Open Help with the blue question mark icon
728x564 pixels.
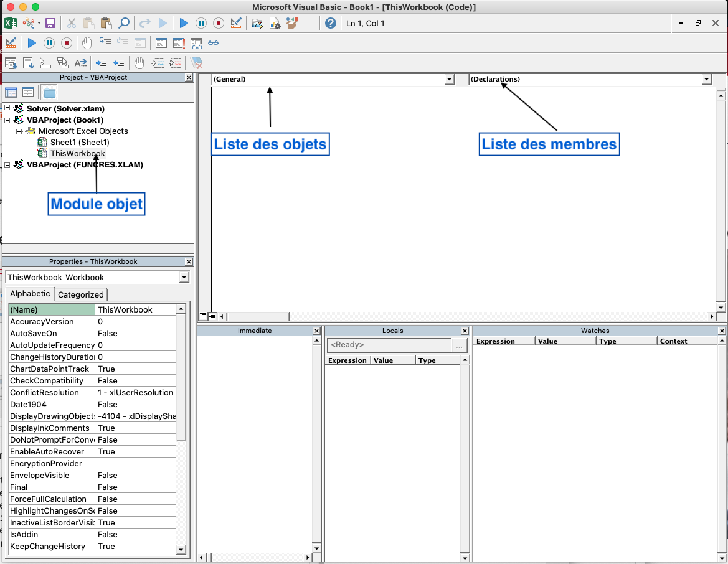[331, 23]
